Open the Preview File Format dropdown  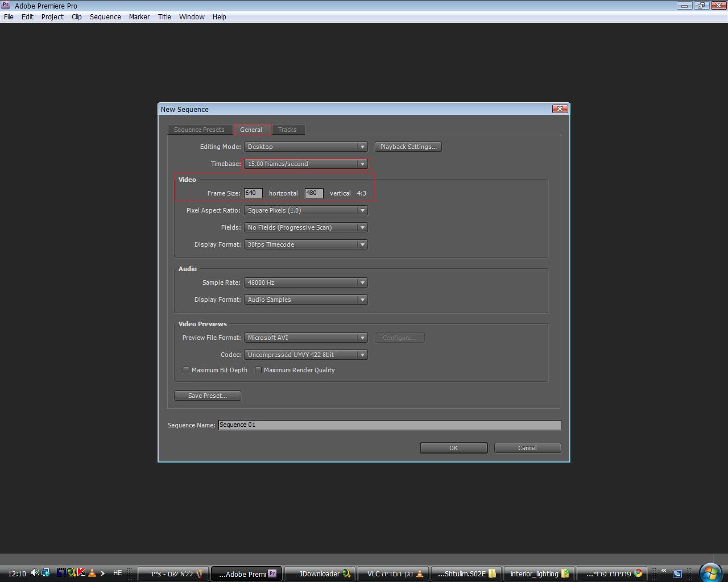click(306, 338)
